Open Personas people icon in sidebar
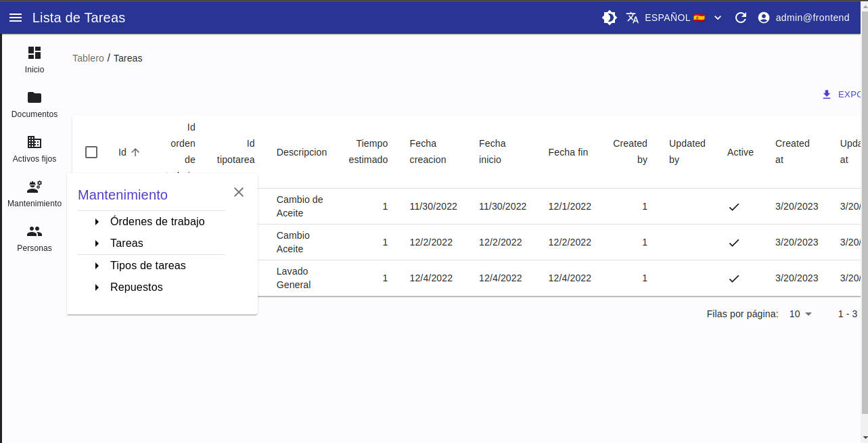Viewport: 868px width, 443px height. [35, 231]
